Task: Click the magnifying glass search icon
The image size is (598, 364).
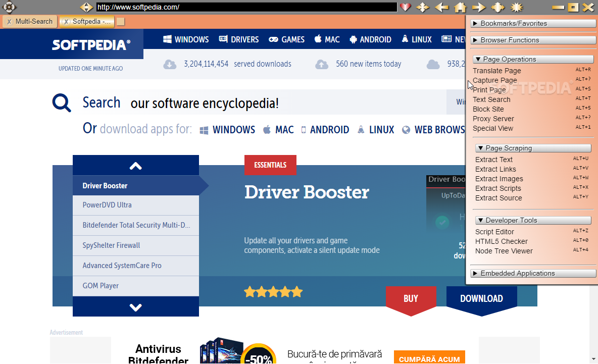Action: (x=62, y=102)
